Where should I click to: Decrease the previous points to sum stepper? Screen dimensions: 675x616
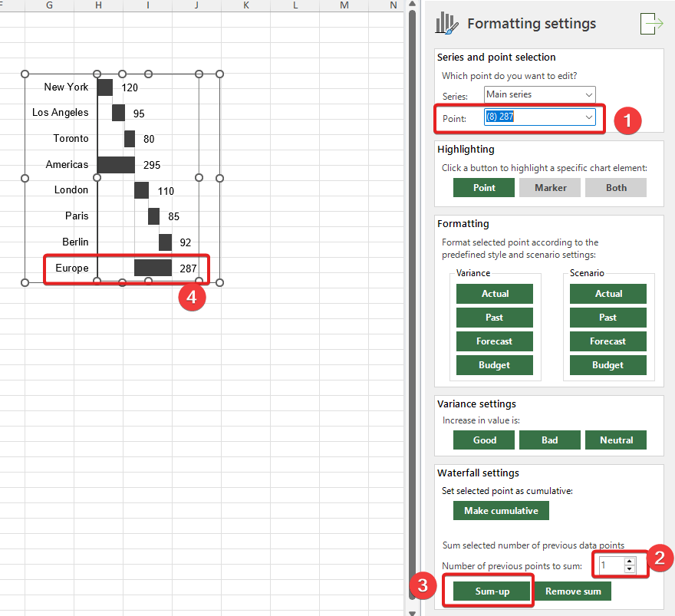point(630,569)
